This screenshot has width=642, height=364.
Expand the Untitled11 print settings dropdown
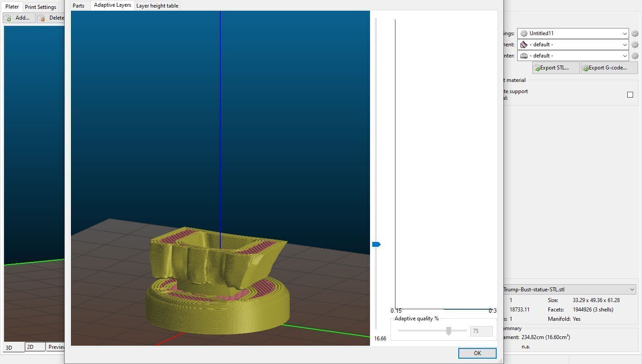tap(625, 33)
